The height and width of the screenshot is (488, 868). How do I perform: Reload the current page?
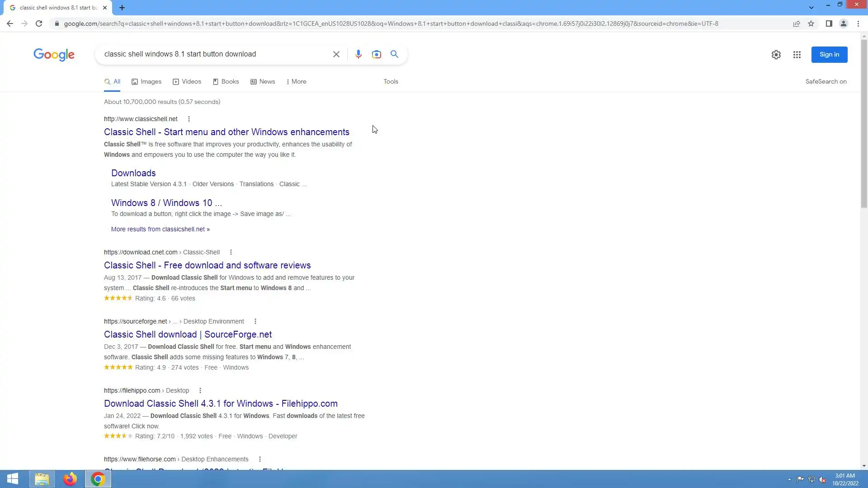click(x=39, y=23)
